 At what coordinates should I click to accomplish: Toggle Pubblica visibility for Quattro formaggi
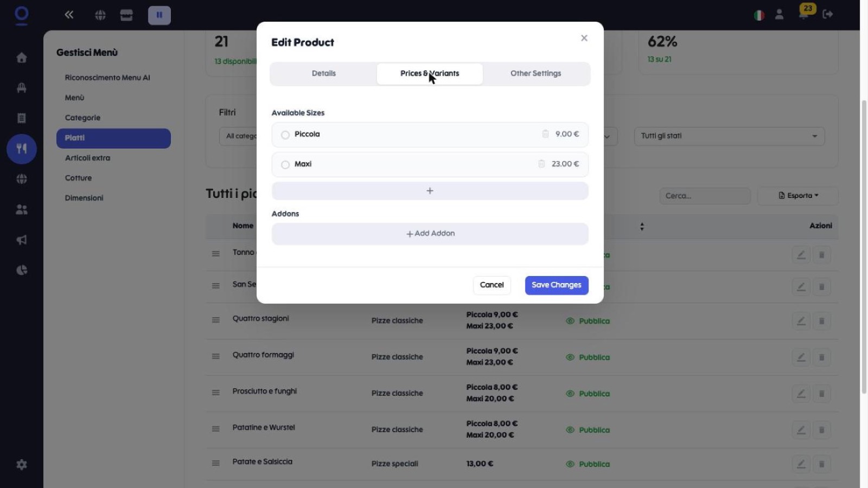(588, 357)
